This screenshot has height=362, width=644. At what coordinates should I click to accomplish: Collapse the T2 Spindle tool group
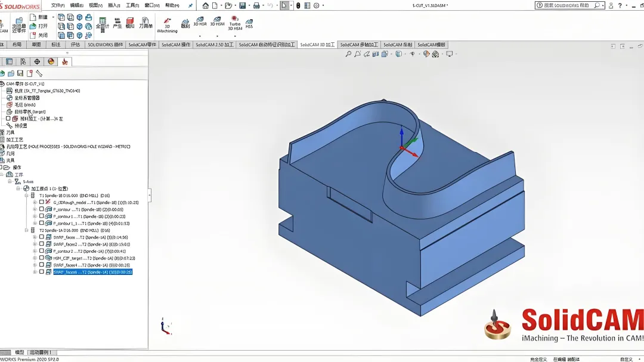[27, 231]
